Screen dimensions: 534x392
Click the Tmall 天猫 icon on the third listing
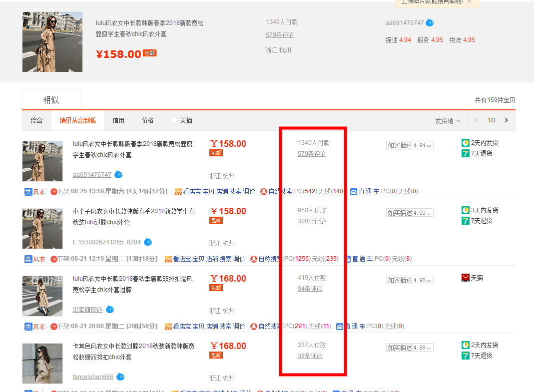pos(466,278)
